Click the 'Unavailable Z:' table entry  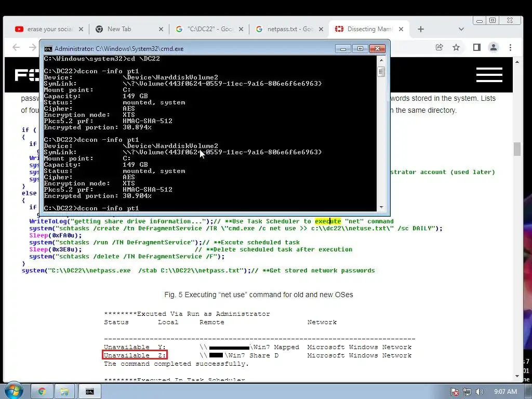click(135, 355)
